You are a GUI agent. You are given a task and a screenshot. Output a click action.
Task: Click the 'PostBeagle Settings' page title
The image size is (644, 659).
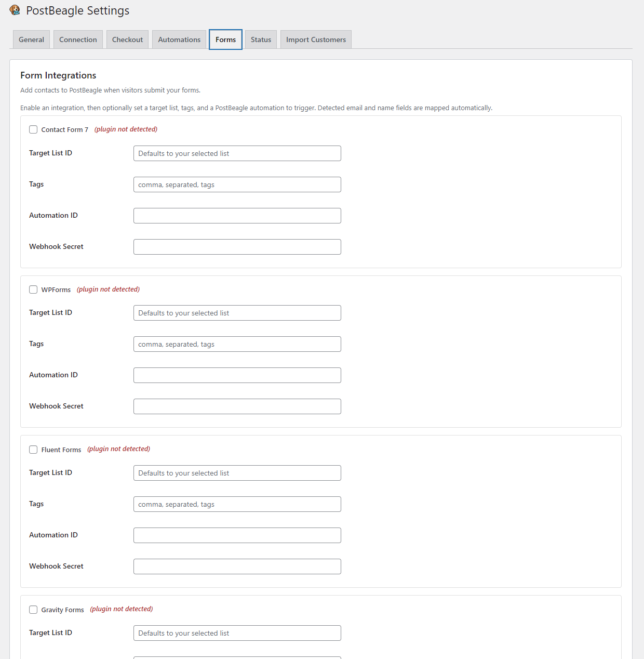point(78,10)
